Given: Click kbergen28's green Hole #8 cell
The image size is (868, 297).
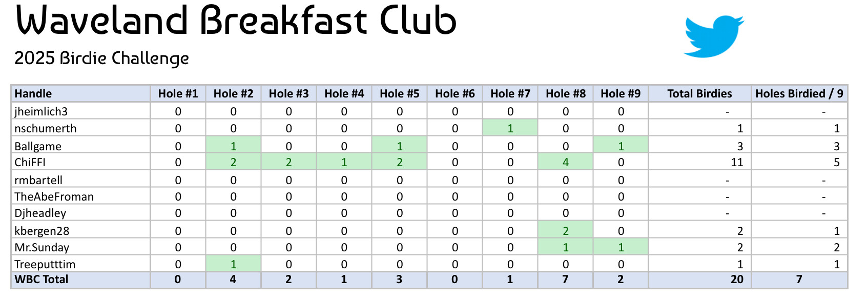Looking at the screenshot, I should [565, 231].
